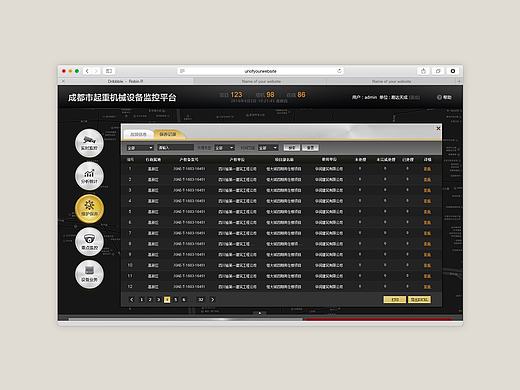Click the platform title 成都市起重机械设备监控平台

[x=122, y=97]
